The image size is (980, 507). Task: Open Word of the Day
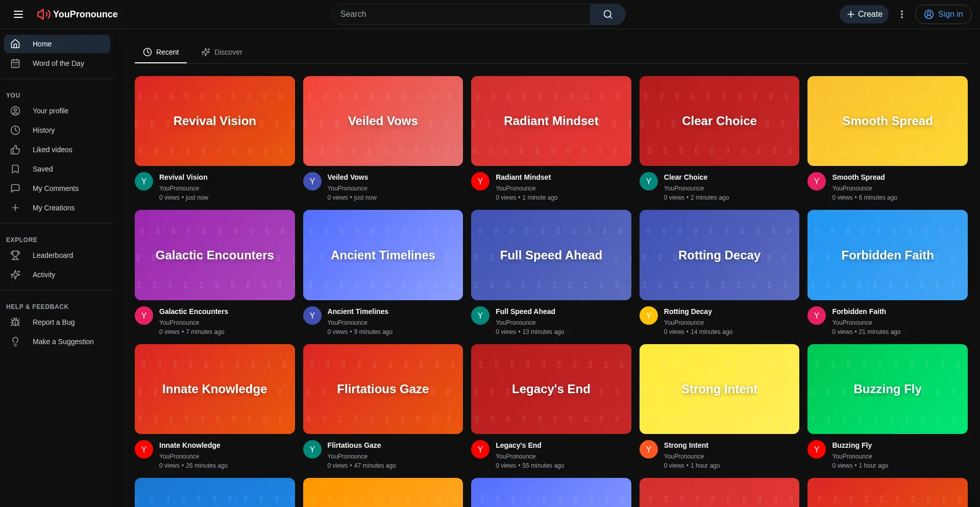(58, 63)
